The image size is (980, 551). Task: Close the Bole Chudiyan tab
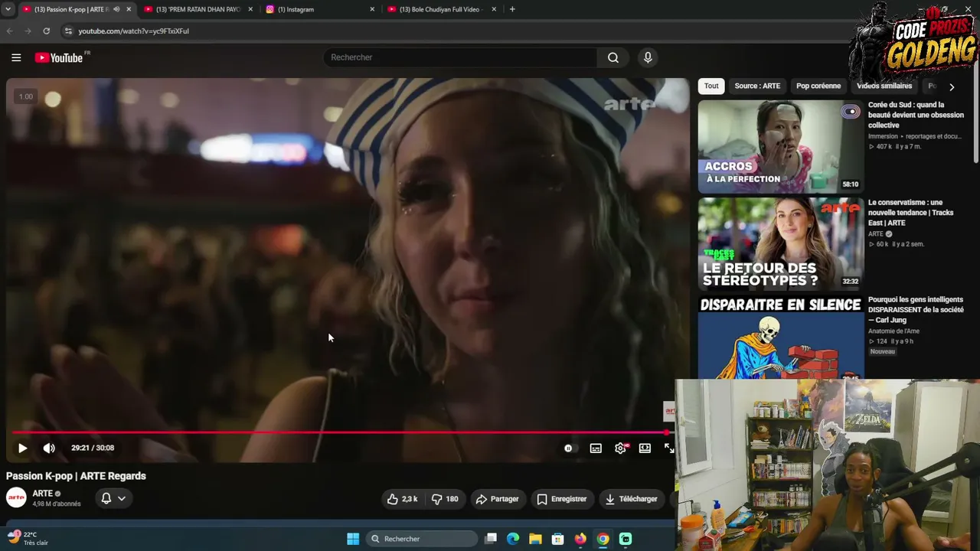(x=494, y=9)
